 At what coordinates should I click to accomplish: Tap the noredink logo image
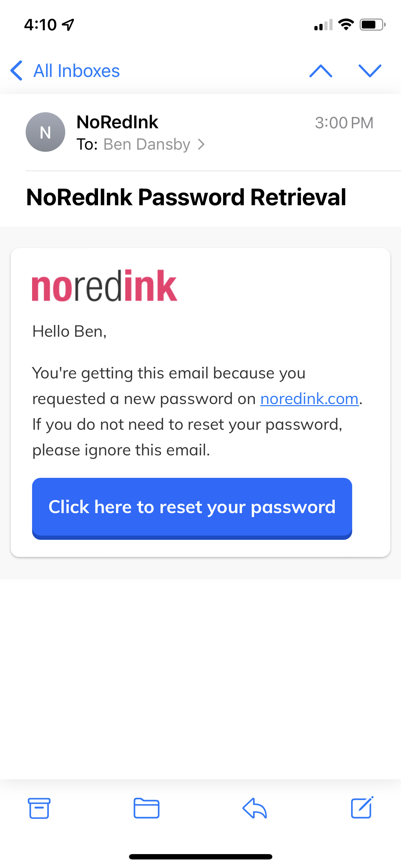point(104,286)
